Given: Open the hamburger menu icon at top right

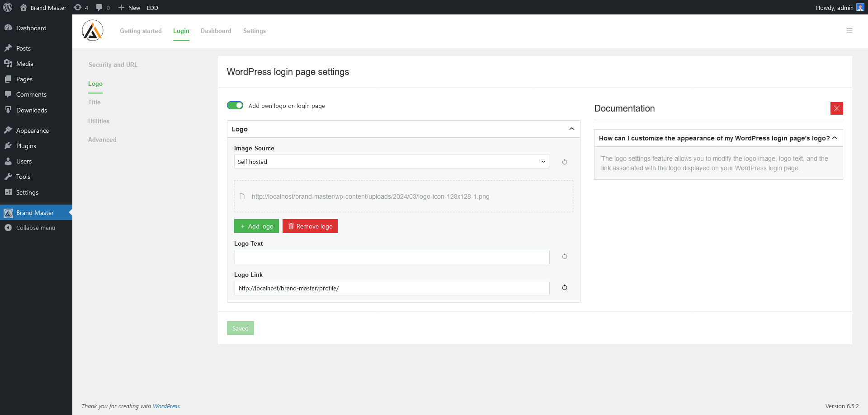Looking at the screenshot, I should pos(849,31).
